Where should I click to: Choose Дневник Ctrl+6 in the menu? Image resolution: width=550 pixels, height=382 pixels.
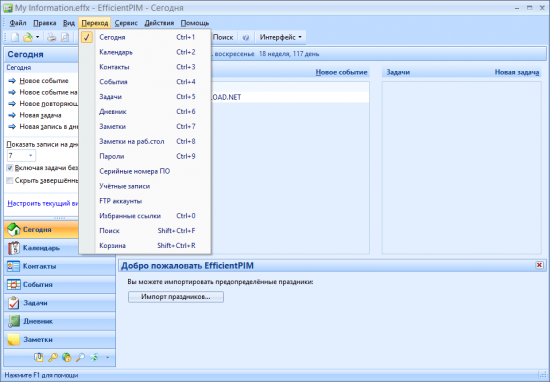point(145,112)
